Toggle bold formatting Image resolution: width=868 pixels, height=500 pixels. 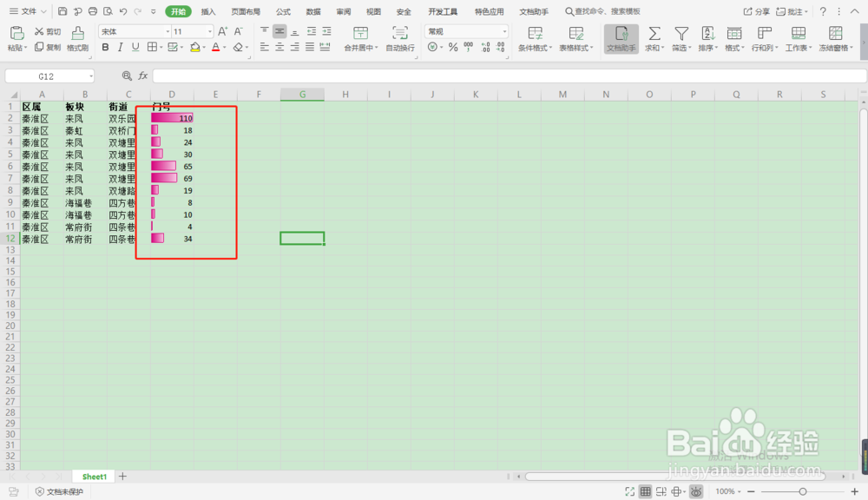pos(105,48)
